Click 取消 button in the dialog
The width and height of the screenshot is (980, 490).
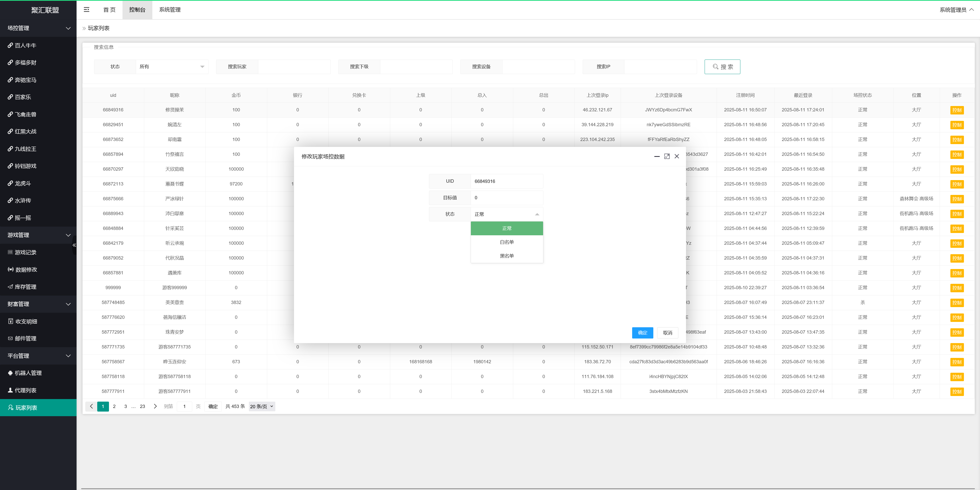point(667,333)
